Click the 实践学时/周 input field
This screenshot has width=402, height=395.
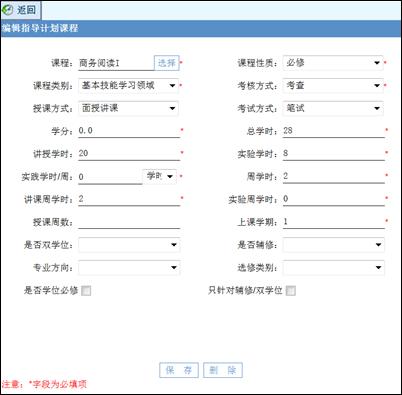pyautogui.click(x=110, y=177)
